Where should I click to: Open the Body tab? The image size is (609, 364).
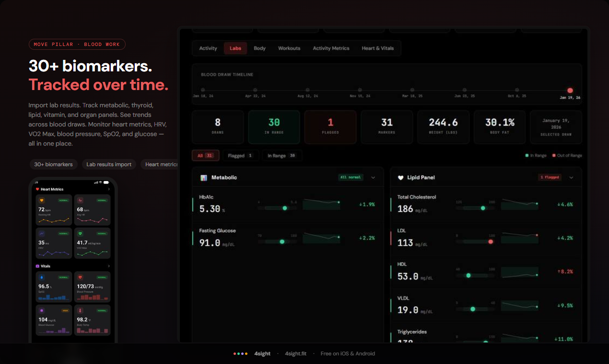point(259,48)
